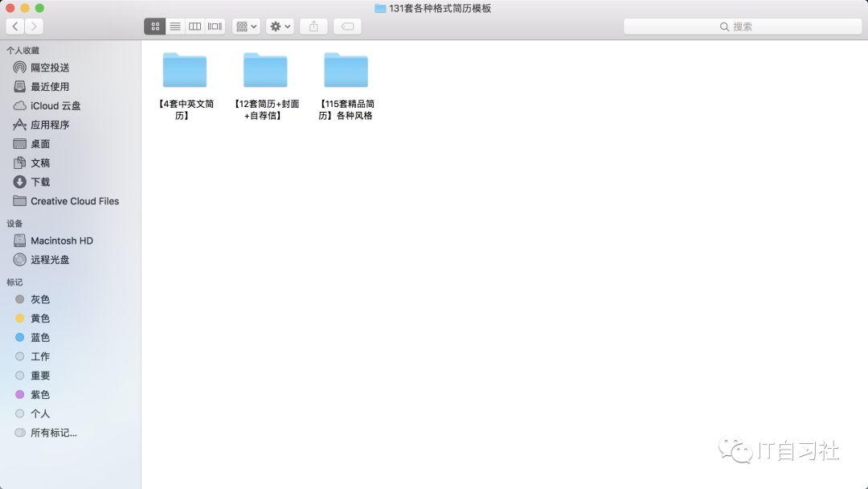868x489 pixels.
Task: Open iCloud 云盘 from the sidebar
Action: pyautogui.click(x=48, y=105)
